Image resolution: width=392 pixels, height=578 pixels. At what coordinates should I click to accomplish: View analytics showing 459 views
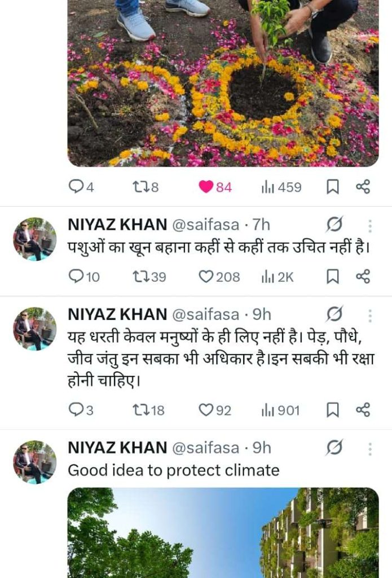[x=281, y=187]
